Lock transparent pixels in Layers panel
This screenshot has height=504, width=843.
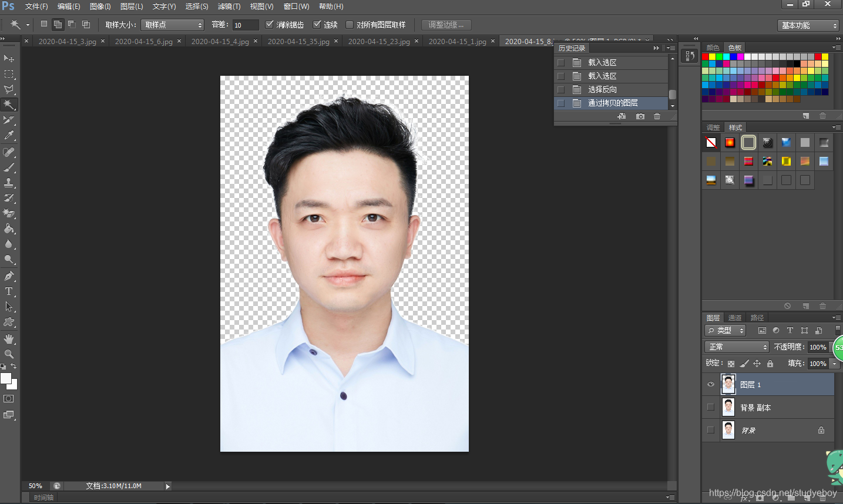click(x=731, y=364)
